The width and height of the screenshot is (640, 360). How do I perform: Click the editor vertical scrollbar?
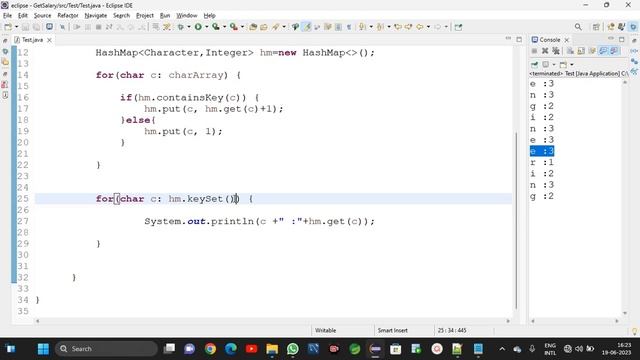pos(516,220)
